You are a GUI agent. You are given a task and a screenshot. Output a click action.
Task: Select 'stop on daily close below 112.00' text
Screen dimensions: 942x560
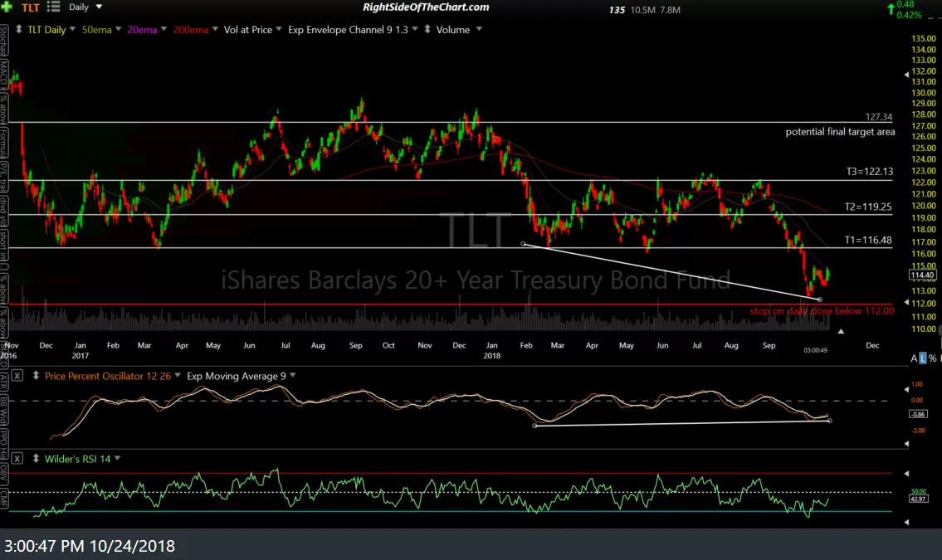click(822, 311)
